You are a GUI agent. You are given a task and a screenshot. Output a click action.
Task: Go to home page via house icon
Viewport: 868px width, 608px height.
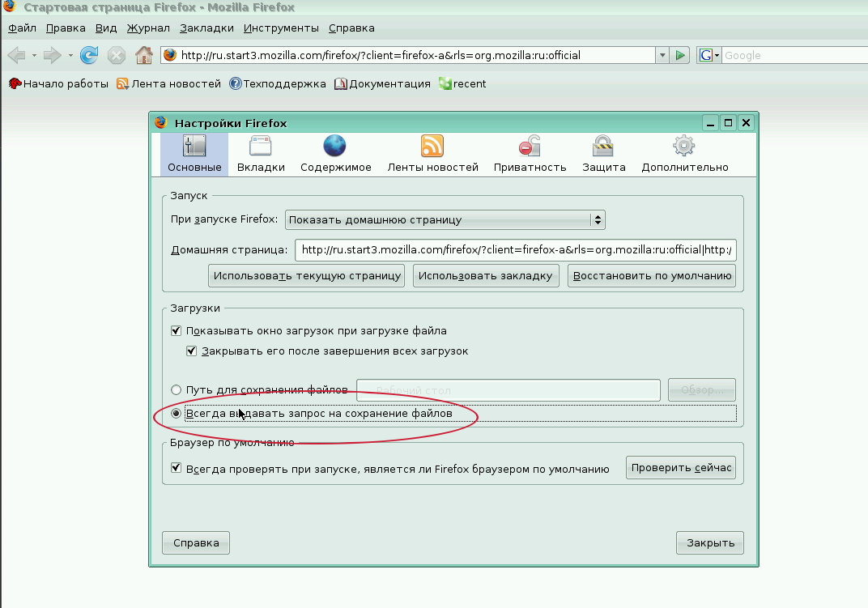pos(144,55)
